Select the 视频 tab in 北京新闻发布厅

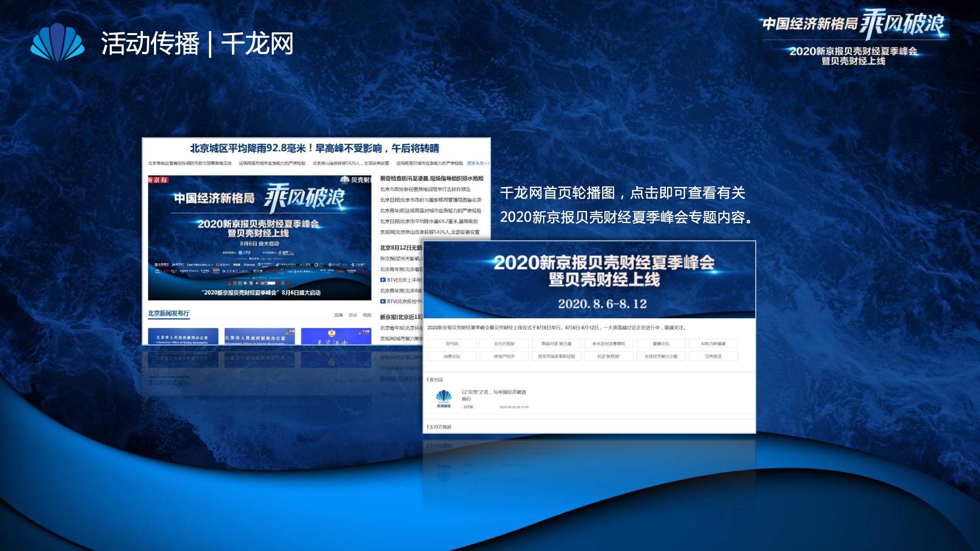pyautogui.click(x=367, y=315)
